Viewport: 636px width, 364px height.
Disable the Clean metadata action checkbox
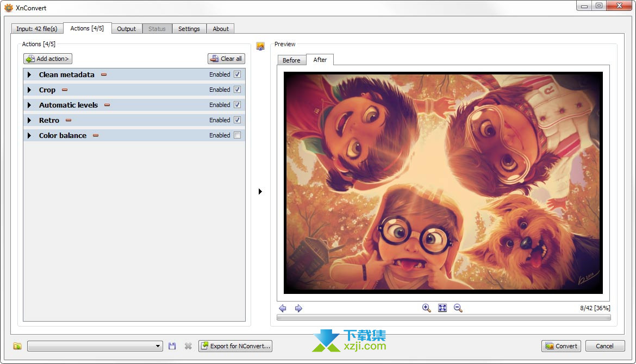coord(238,74)
